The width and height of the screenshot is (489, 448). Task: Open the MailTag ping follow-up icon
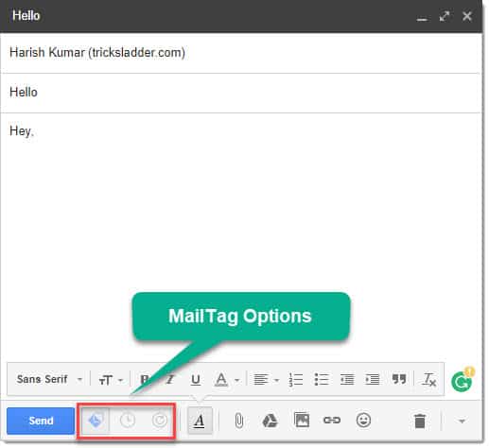(160, 421)
